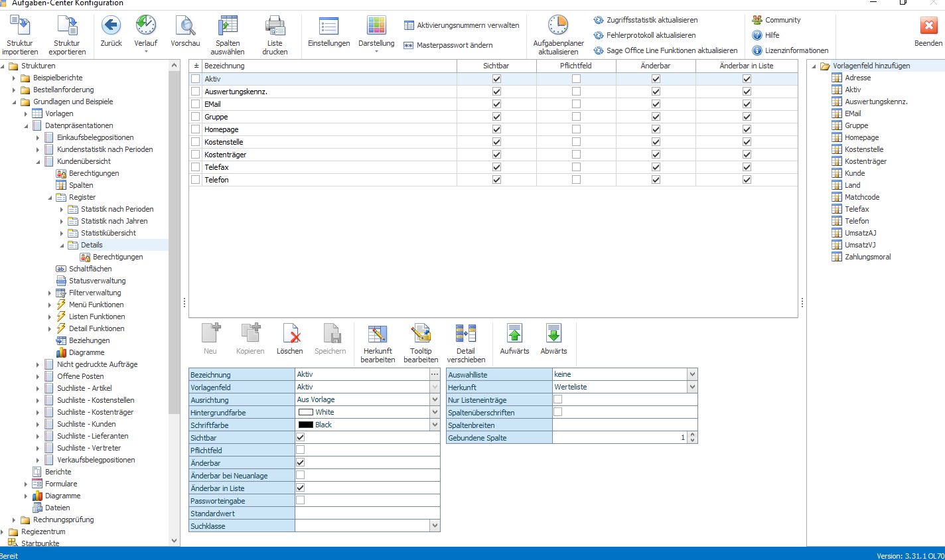Screen dimensions: 945x560
Task: Increase the Gebundene Spalte value
Action: (x=693, y=435)
